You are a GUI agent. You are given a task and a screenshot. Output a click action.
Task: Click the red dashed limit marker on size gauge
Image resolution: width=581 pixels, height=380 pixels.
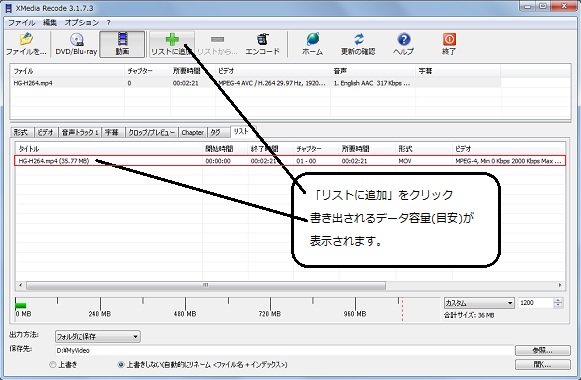(x=402, y=309)
